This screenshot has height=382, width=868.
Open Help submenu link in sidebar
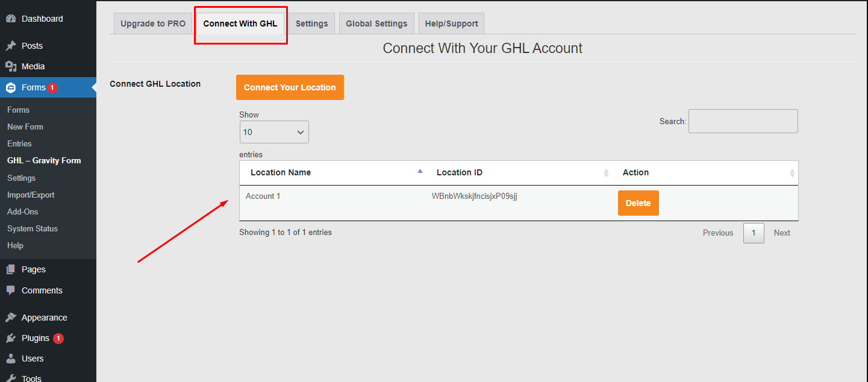(15, 245)
